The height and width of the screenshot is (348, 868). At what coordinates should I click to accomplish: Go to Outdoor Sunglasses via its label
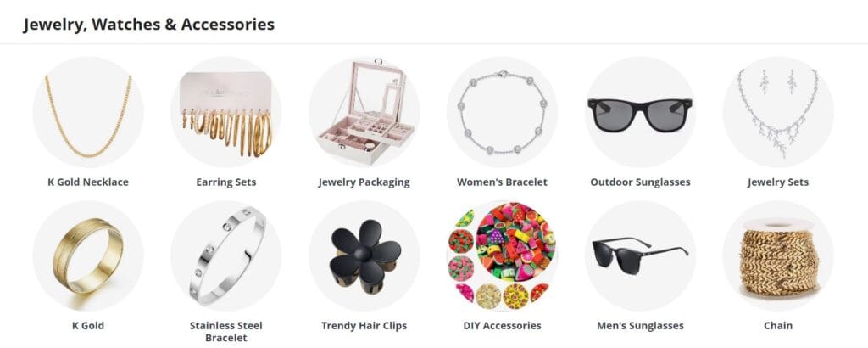click(x=640, y=182)
